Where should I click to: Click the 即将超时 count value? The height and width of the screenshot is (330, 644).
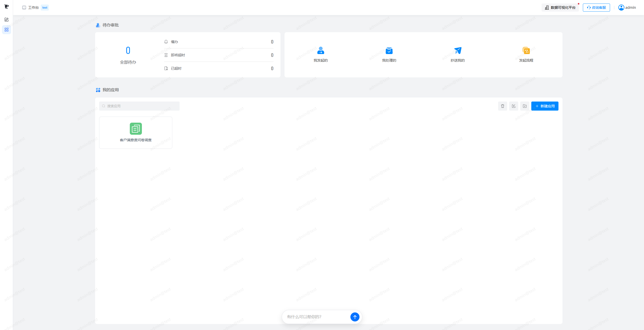click(x=272, y=55)
